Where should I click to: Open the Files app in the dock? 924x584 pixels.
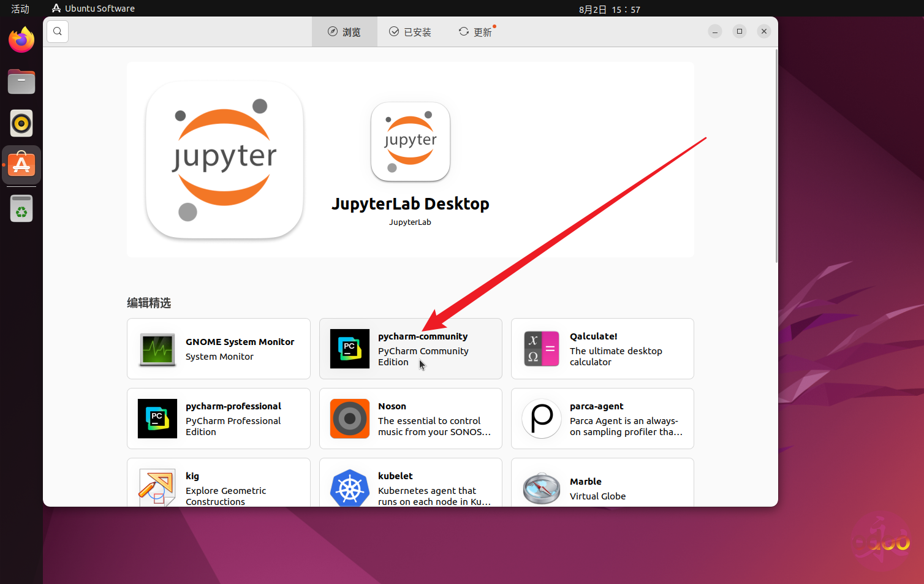click(x=21, y=82)
